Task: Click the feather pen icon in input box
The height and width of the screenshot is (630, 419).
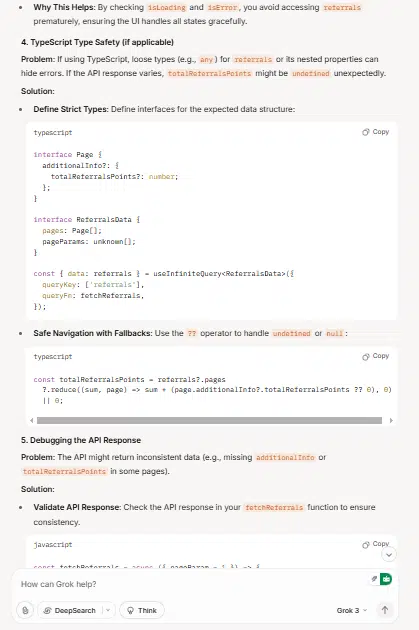Action: click(374, 579)
